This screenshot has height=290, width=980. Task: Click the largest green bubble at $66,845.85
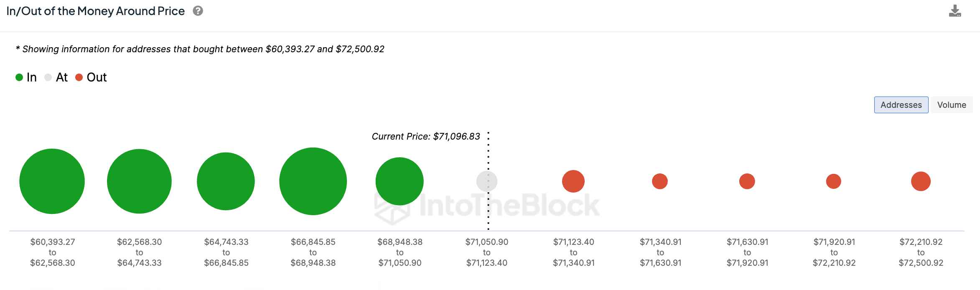tap(313, 181)
